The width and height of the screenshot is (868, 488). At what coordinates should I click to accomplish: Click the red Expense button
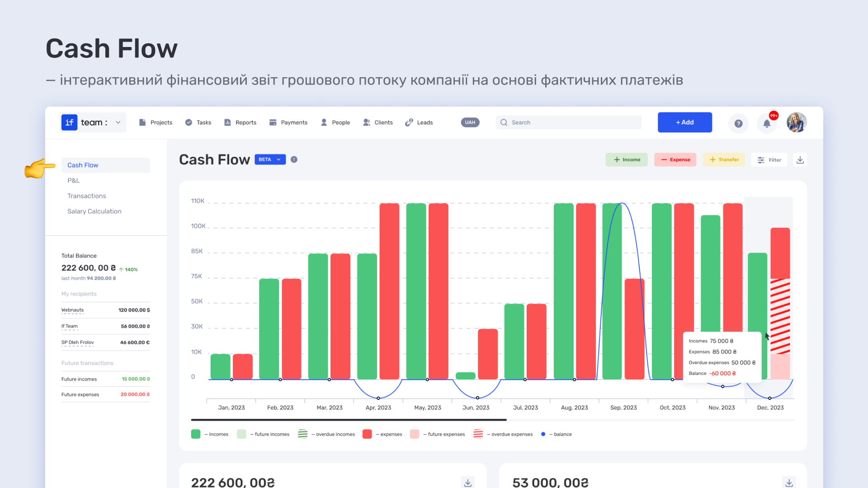click(675, 160)
